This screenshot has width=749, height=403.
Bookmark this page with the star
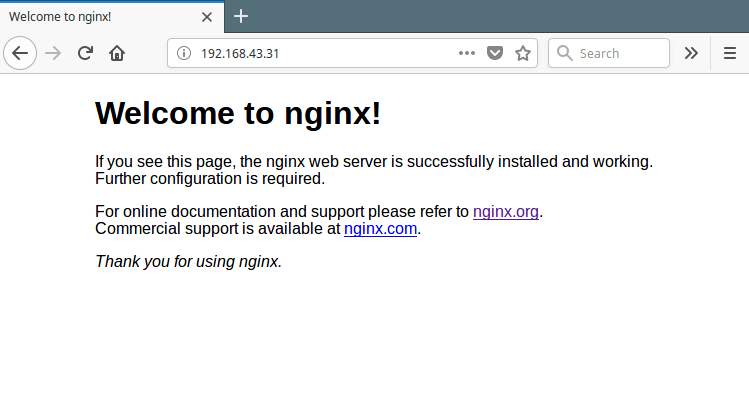[523, 53]
